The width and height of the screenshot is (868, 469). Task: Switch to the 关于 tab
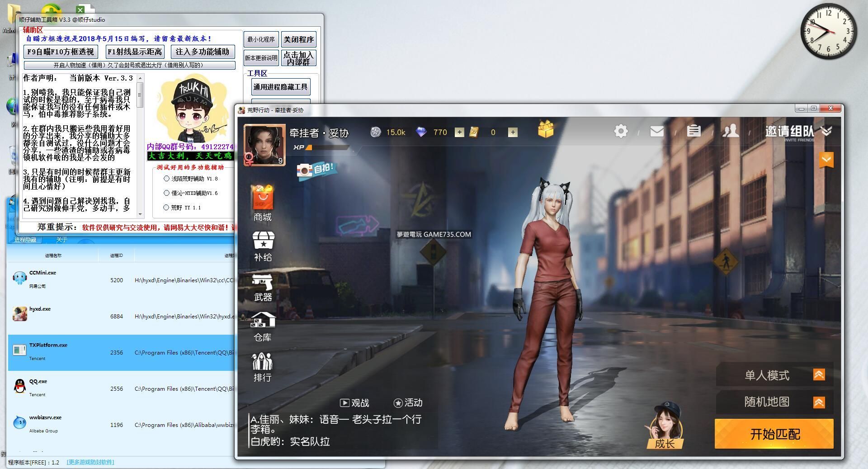click(x=61, y=240)
